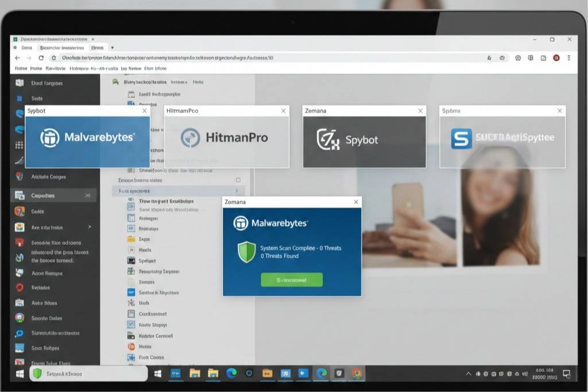Viewport: 588px width, 392px height.
Task: Go back with the browser back arrow
Action: tap(17, 58)
